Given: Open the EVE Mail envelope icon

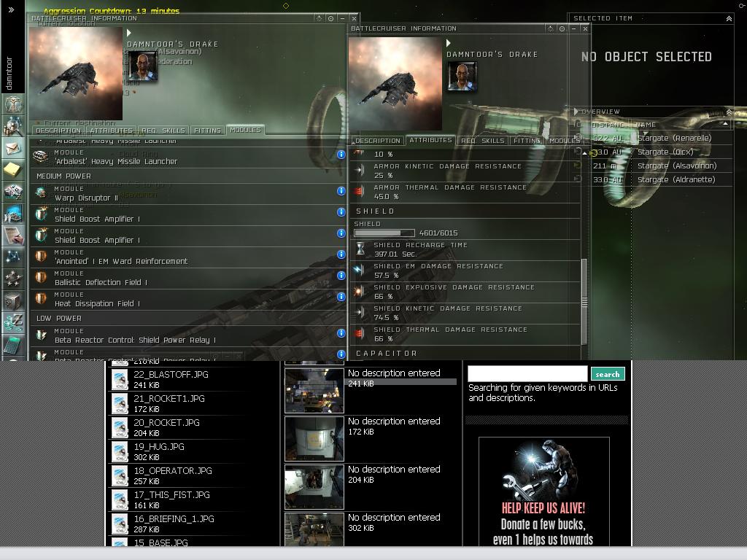Looking at the screenshot, I should tap(13, 148).
